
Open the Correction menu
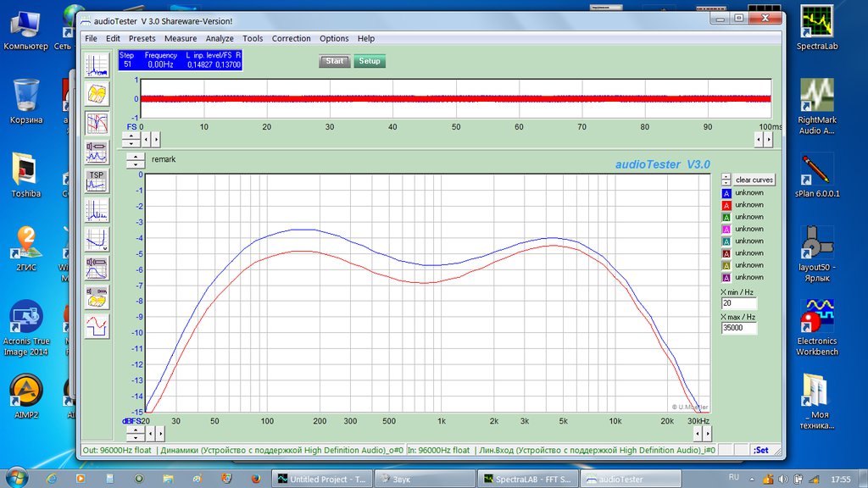click(x=292, y=38)
